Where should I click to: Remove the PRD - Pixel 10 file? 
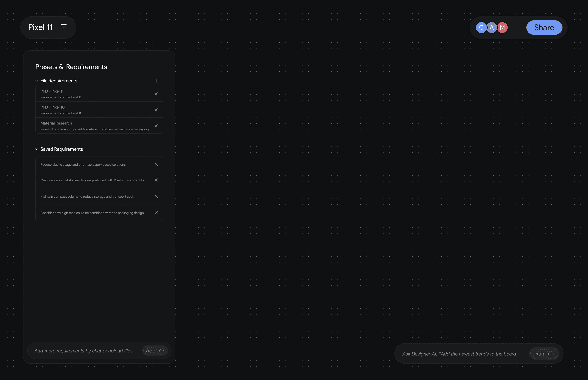156,110
